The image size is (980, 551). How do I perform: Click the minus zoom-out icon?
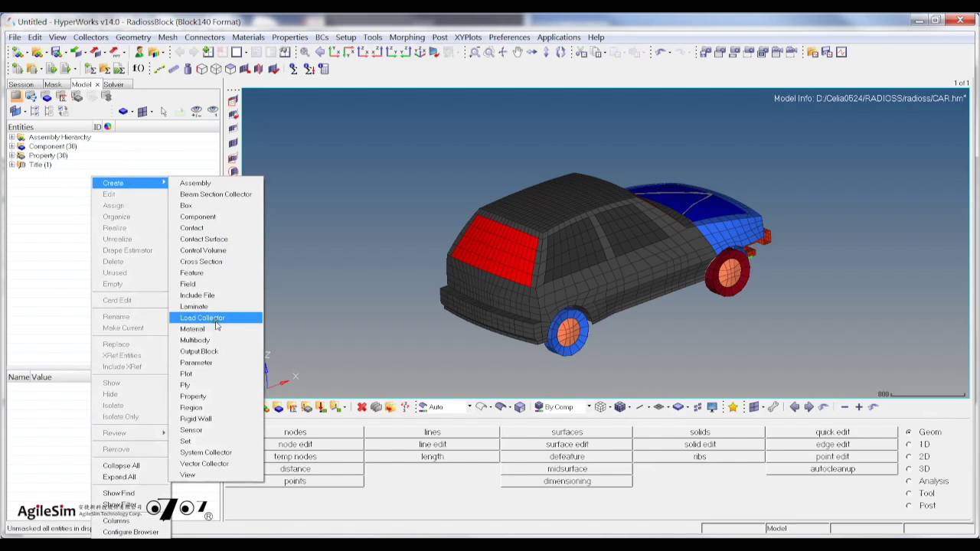point(844,407)
